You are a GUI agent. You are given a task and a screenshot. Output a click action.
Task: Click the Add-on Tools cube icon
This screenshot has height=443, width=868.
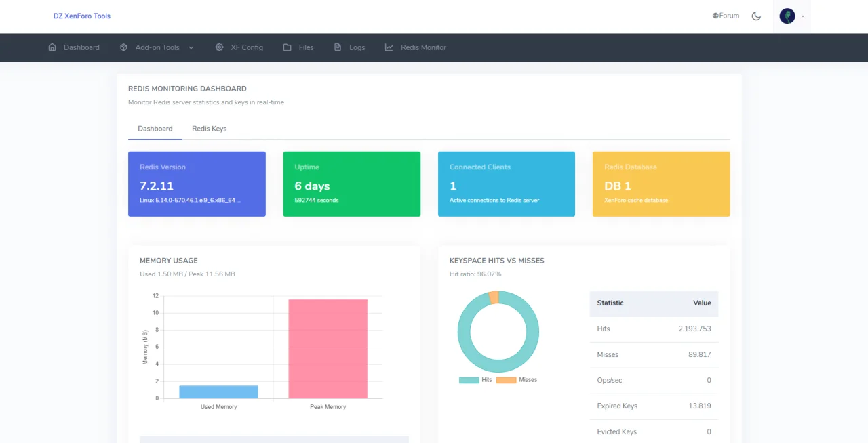pyautogui.click(x=123, y=47)
